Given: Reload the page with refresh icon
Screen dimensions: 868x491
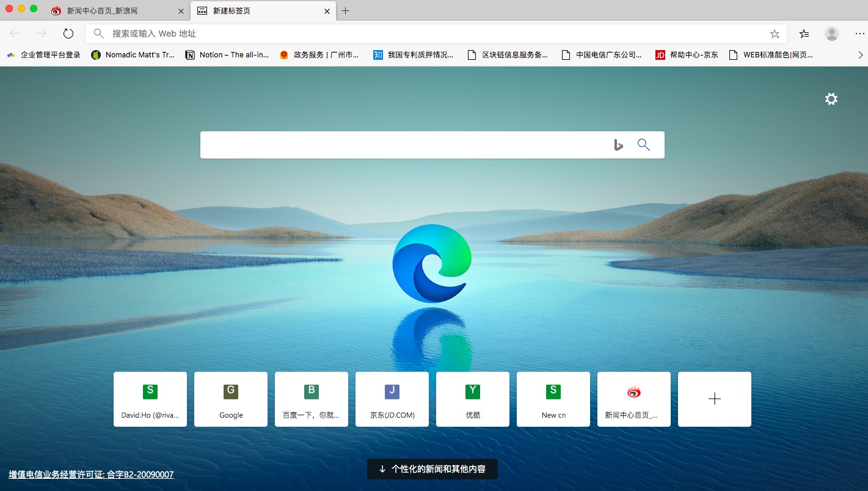Looking at the screenshot, I should tap(68, 34).
